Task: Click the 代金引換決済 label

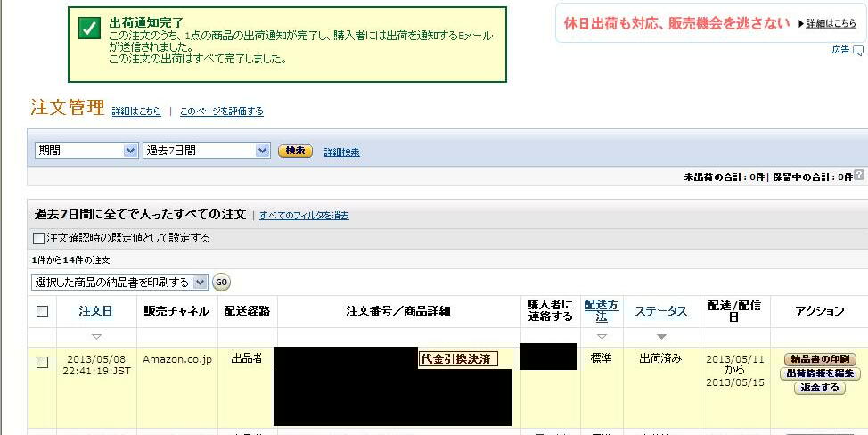Action: [x=458, y=358]
